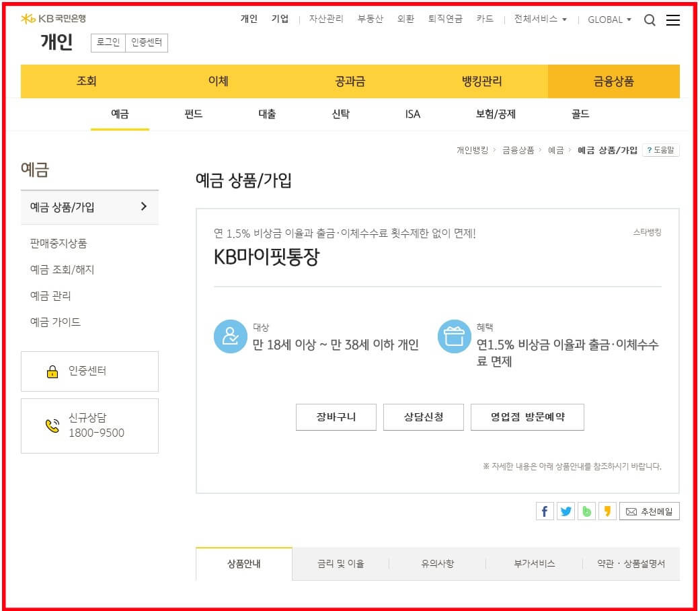Viewport: 700px width, 611px height.
Task: Add KB마이핏통장 to 장바구니
Action: coord(336,417)
